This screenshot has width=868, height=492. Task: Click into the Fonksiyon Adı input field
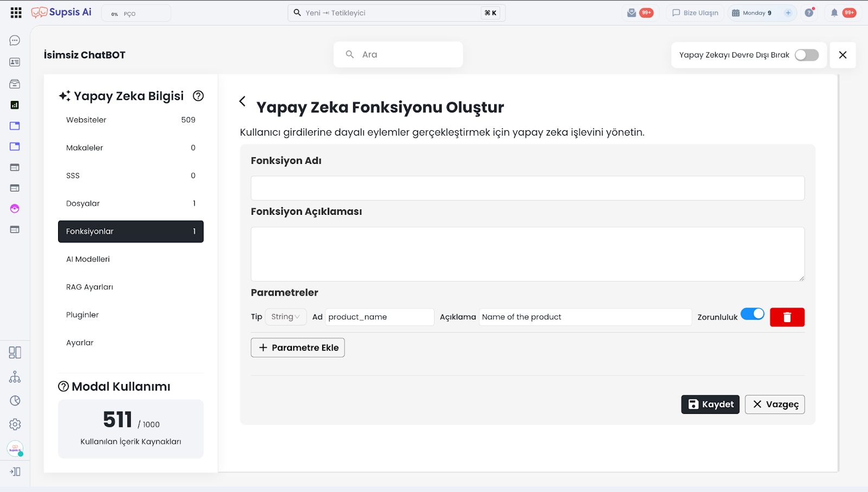527,188
